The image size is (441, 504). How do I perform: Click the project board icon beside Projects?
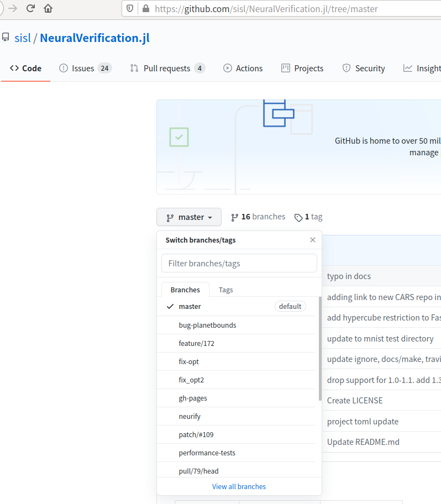tap(286, 68)
